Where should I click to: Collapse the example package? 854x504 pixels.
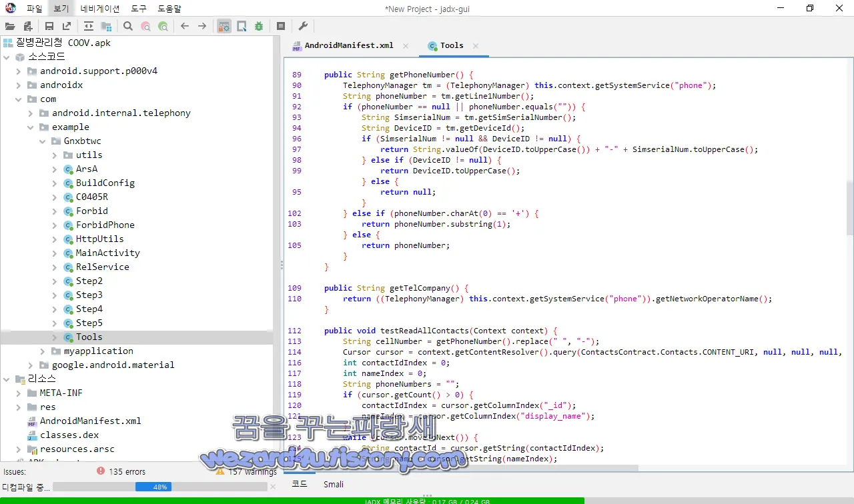[x=31, y=127]
